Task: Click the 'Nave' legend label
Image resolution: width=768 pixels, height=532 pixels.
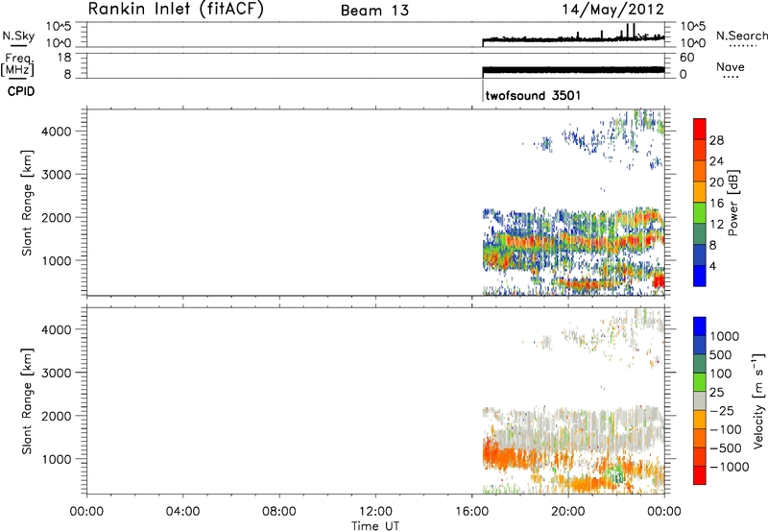Action: pos(731,66)
